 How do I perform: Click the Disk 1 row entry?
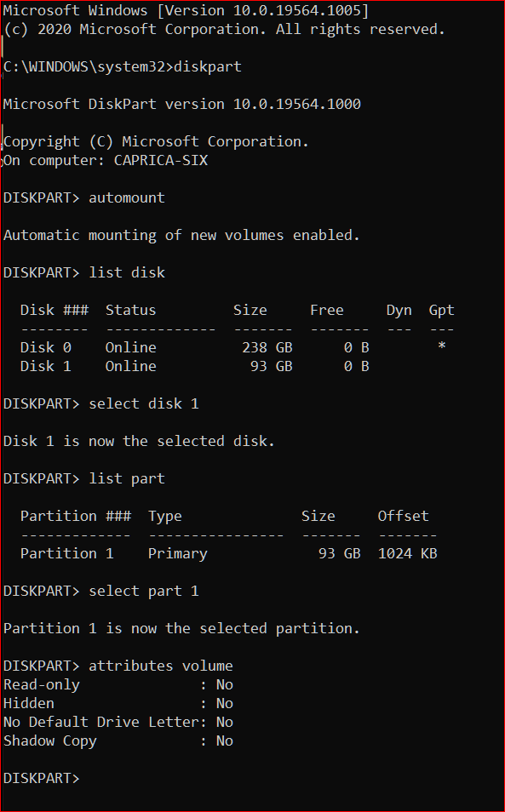point(195,366)
